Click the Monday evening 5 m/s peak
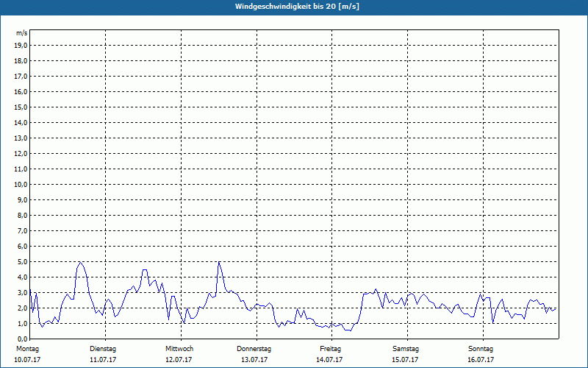The height and width of the screenshot is (368, 588). [80, 262]
